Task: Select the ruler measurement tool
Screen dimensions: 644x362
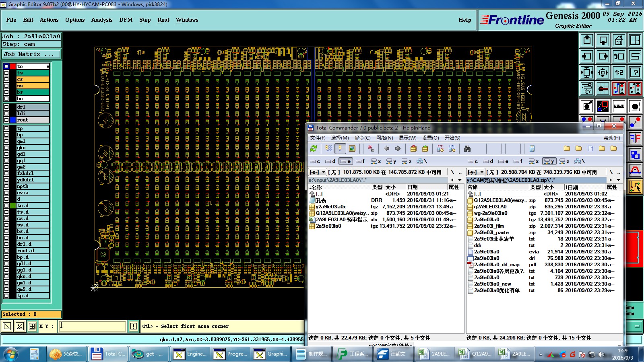Action: tap(619, 106)
